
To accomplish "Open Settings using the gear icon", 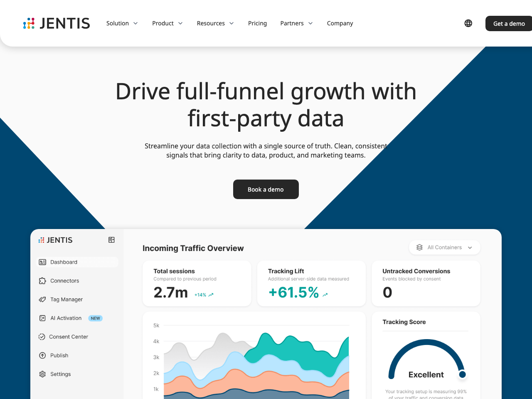I will click(x=43, y=374).
